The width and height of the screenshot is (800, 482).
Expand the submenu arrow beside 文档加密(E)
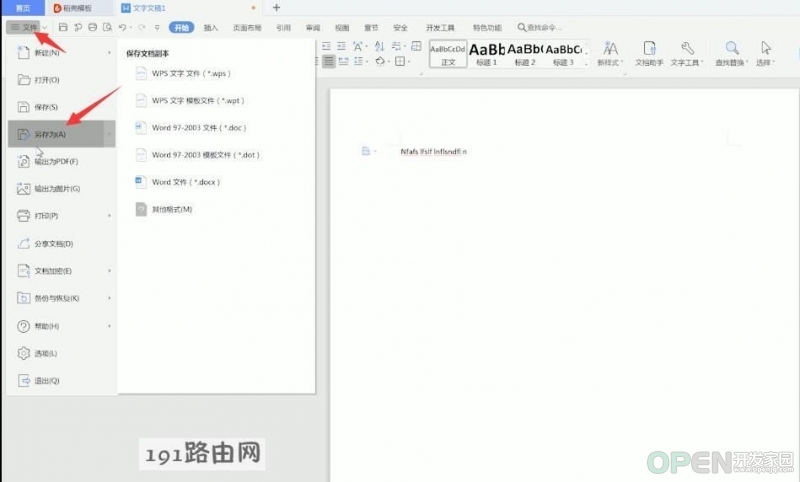point(109,270)
